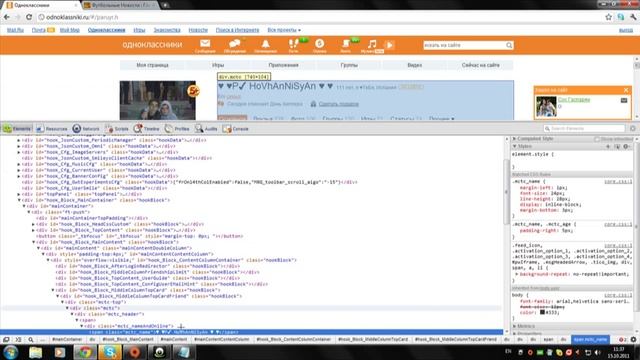Open the 'Моя страница' navigation tab
This screenshot has width=640, height=360.
pyautogui.click(x=152, y=65)
